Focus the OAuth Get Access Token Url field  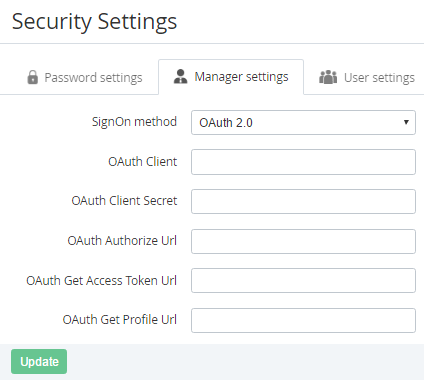pos(303,281)
